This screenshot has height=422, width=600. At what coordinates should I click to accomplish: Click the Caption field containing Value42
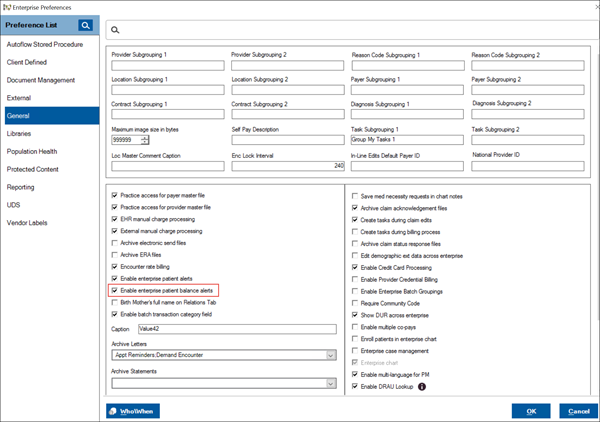point(237,329)
